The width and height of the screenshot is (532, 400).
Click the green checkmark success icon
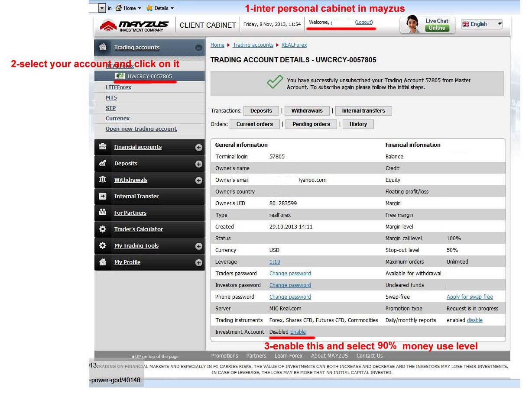(x=275, y=81)
